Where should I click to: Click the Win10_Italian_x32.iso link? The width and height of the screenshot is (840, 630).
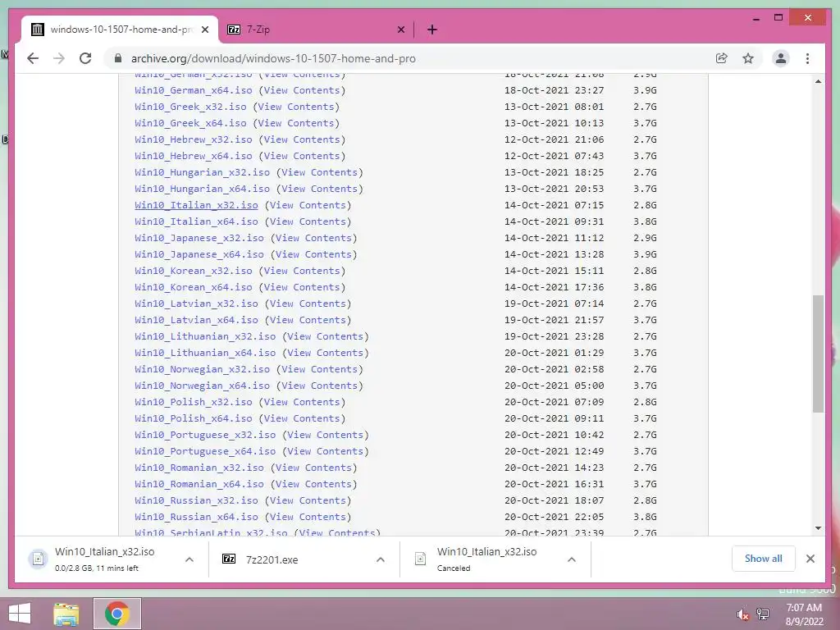point(196,205)
